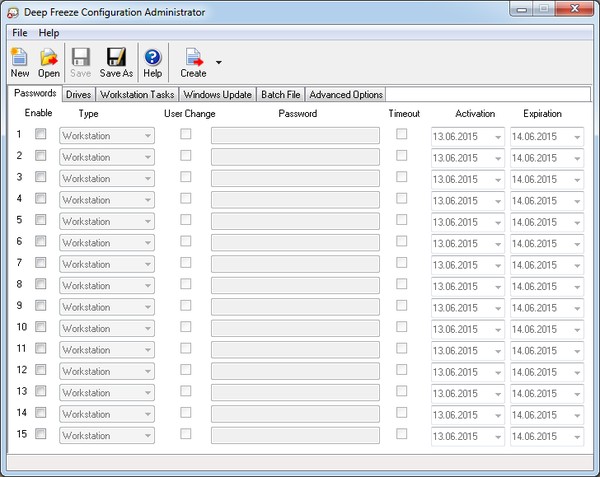Open the Help menu

(x=49, y=33)
